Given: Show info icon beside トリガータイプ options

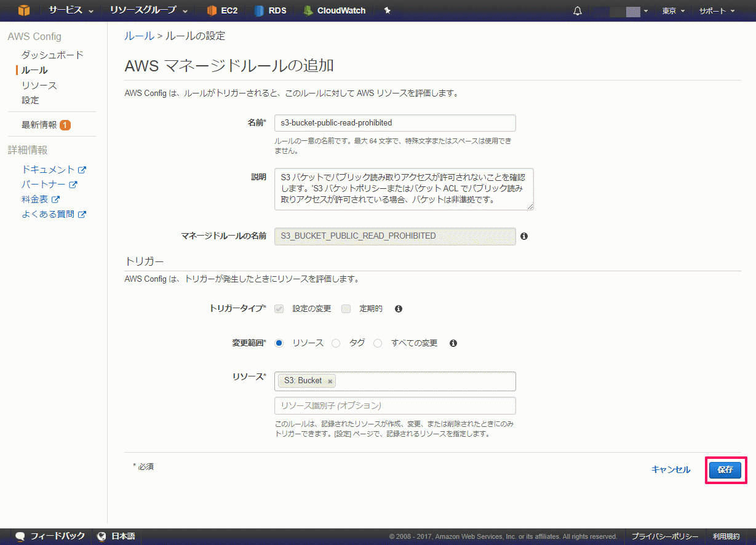Looking at the screenshot, I should tap(399, 309).
